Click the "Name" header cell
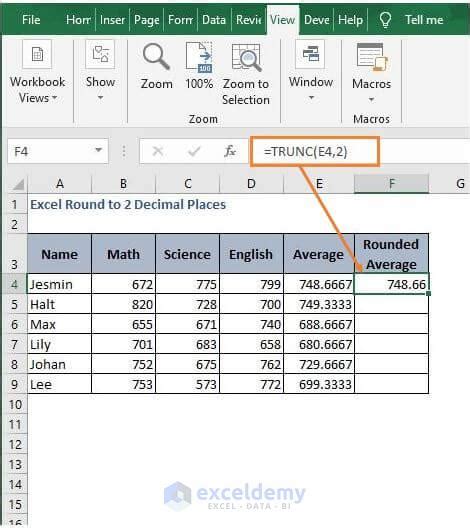The image size is (470, 528). tap(60, 254)
